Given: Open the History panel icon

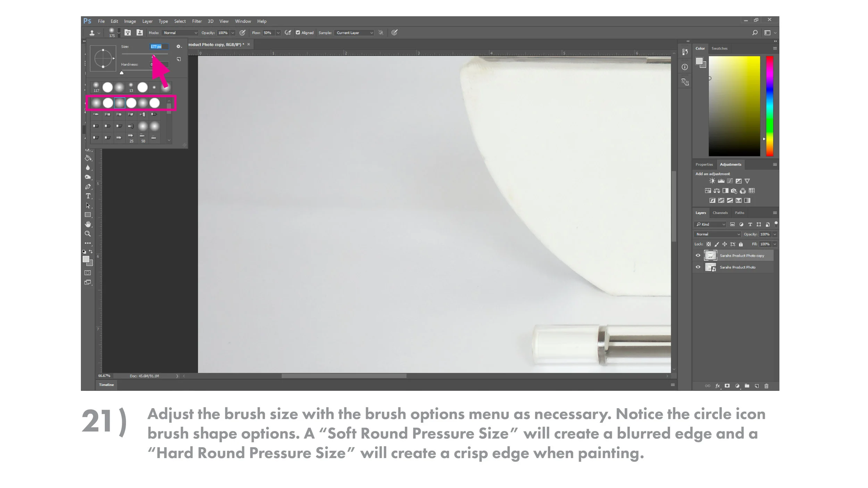Looking at the screenshot, I should pyautogui.click(x=685, y=52).
